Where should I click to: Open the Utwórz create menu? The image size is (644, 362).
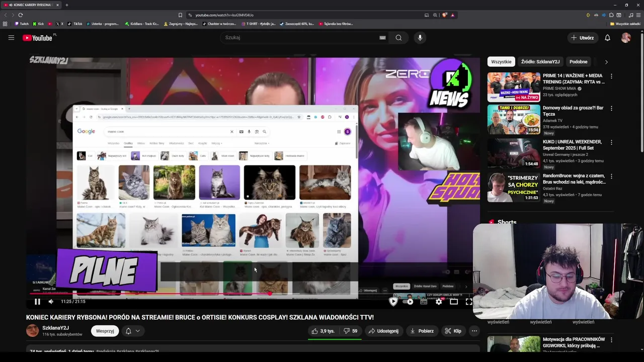pos(583,38)
